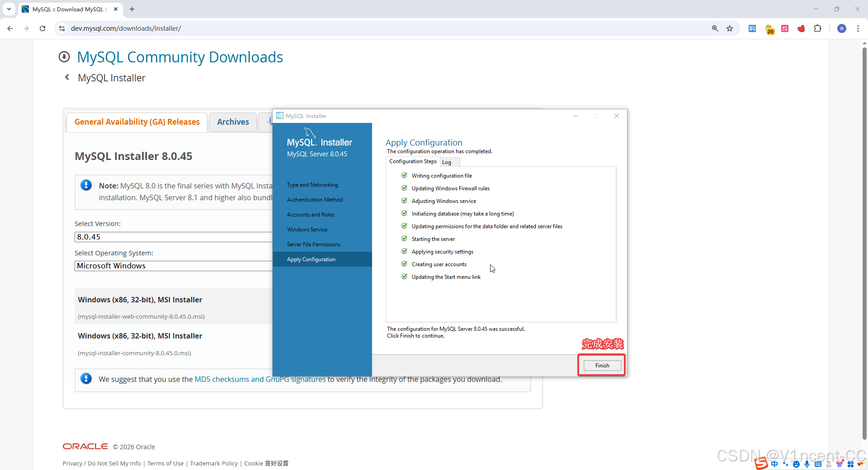Viewport: 868px width, 470px height.
Task: Select Accounts and Roles step
Action: coord(311,215)
